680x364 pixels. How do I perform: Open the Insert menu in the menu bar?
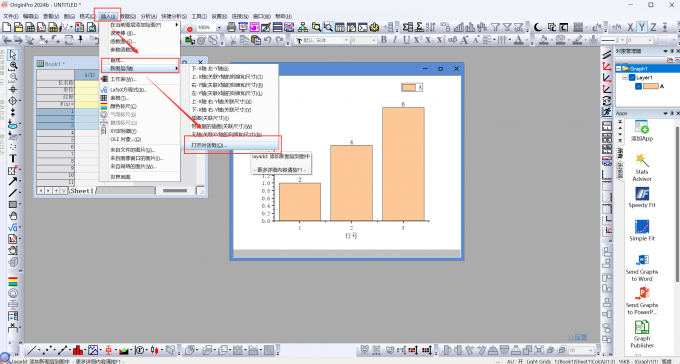[108, 16]
